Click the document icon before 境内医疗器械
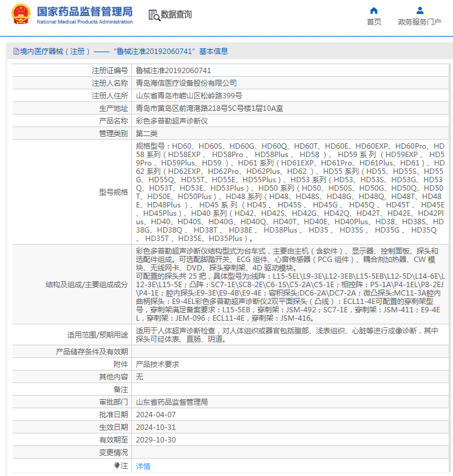 tap(16, 52)
